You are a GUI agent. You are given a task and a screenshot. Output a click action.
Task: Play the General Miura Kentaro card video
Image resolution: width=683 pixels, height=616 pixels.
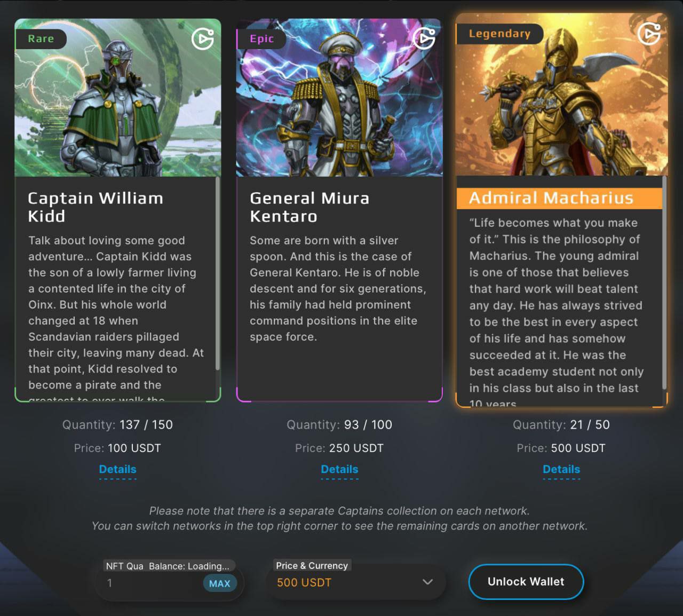pos(424,38)
